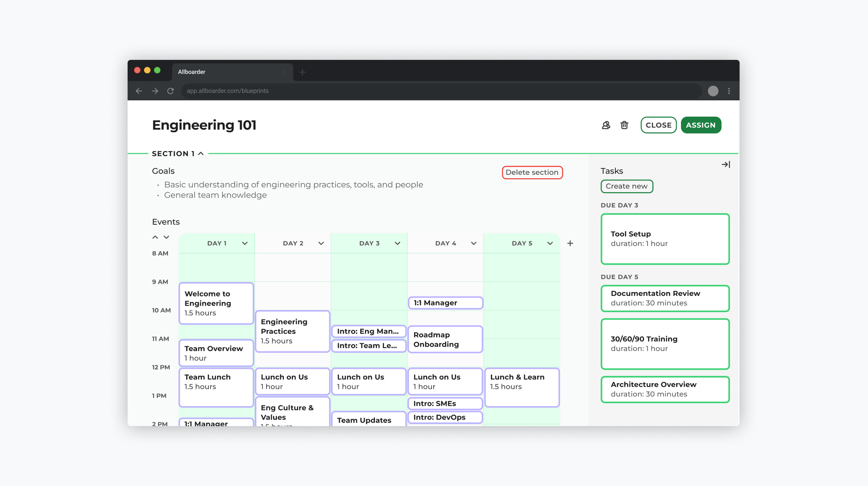Click the Delete section button
The image size is (868, 486).
[532, 172]
